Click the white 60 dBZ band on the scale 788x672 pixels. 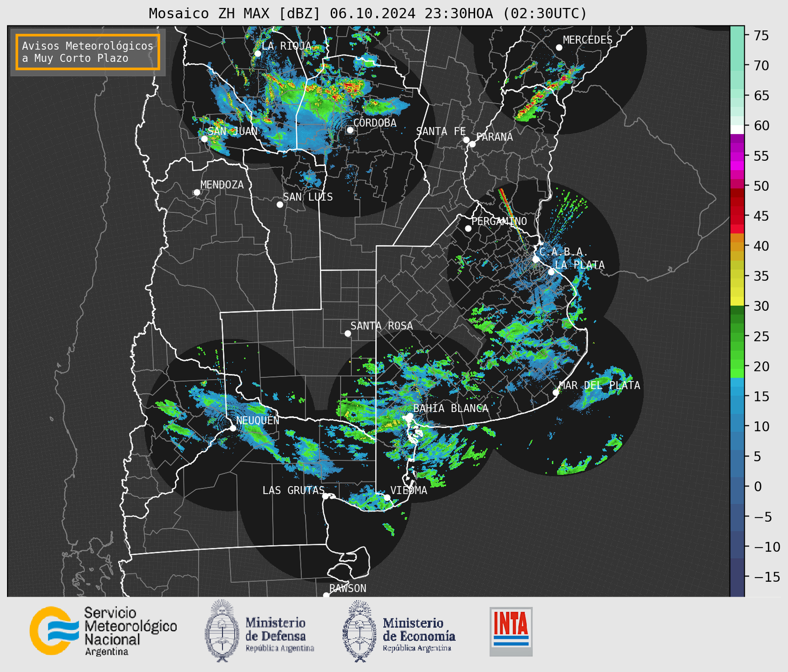(737, 129)
